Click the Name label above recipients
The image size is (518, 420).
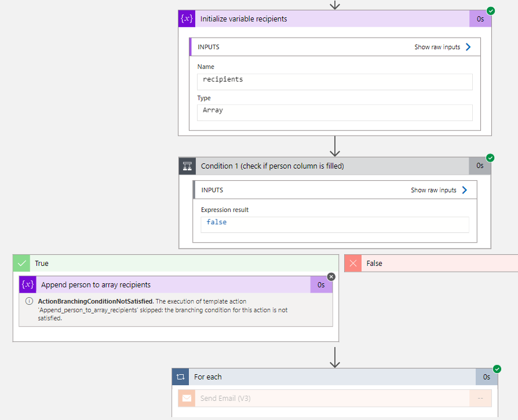(x=206, y=67)
